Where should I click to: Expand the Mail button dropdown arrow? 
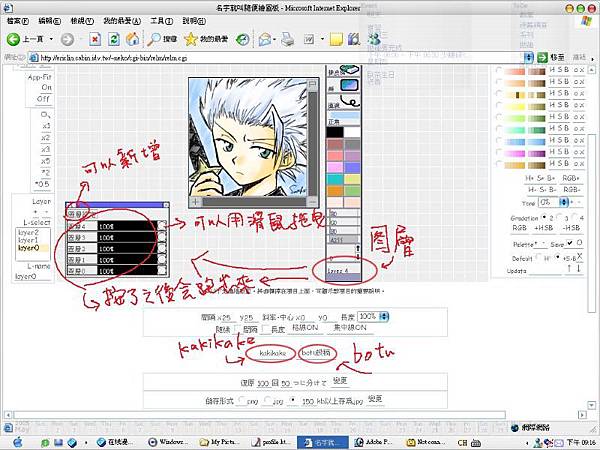pos(274,39)
